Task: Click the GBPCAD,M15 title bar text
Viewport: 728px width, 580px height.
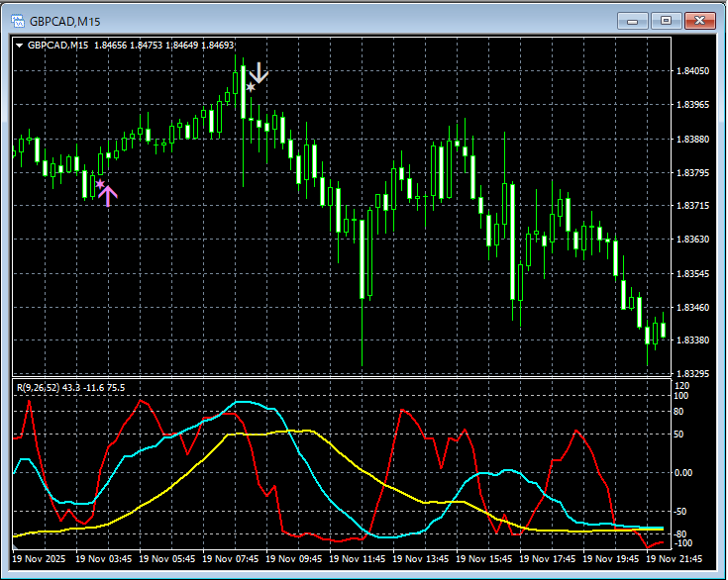Action: [x=65, y=22]
